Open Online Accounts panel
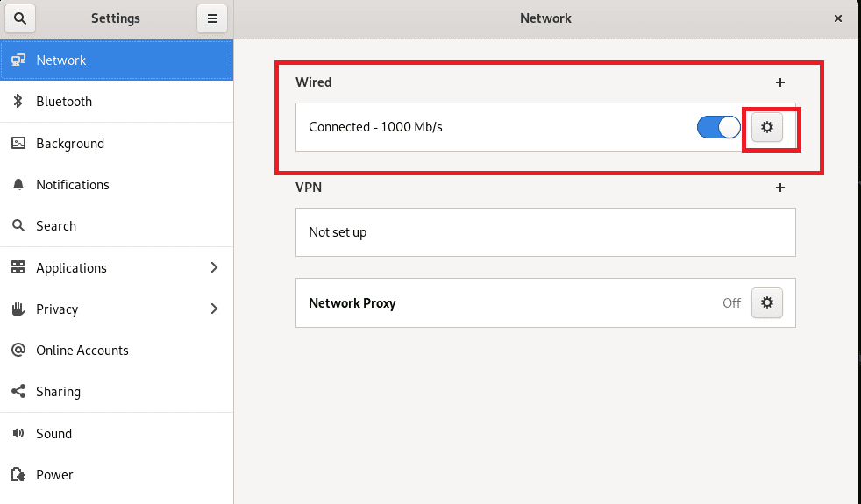861x504 pixels. click(x=82, y=351)
